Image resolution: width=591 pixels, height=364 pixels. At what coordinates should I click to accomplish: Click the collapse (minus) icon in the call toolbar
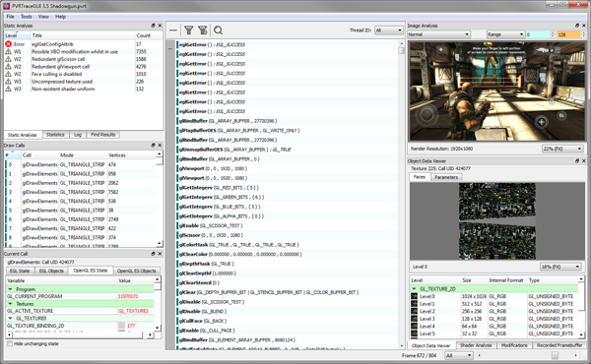(173, 30)
